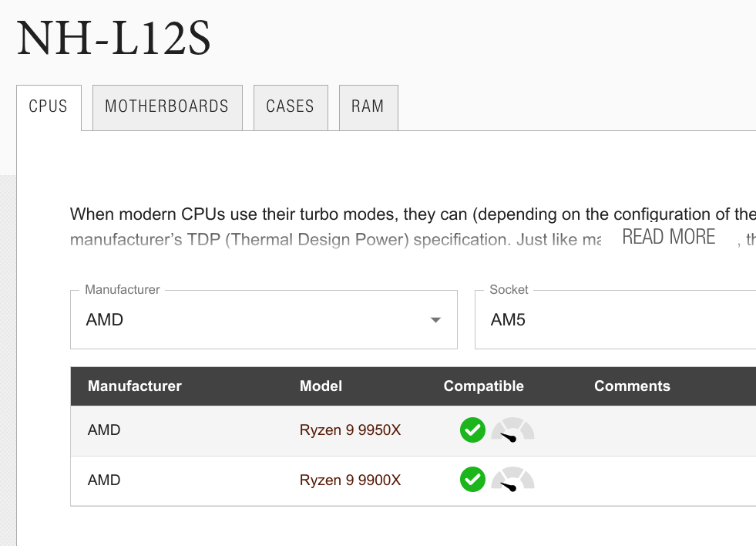This screenshot has width=756, height=546.
Task: Click performance gauge icon for Ryzen 9 9950X
Action: click(512, 430)
